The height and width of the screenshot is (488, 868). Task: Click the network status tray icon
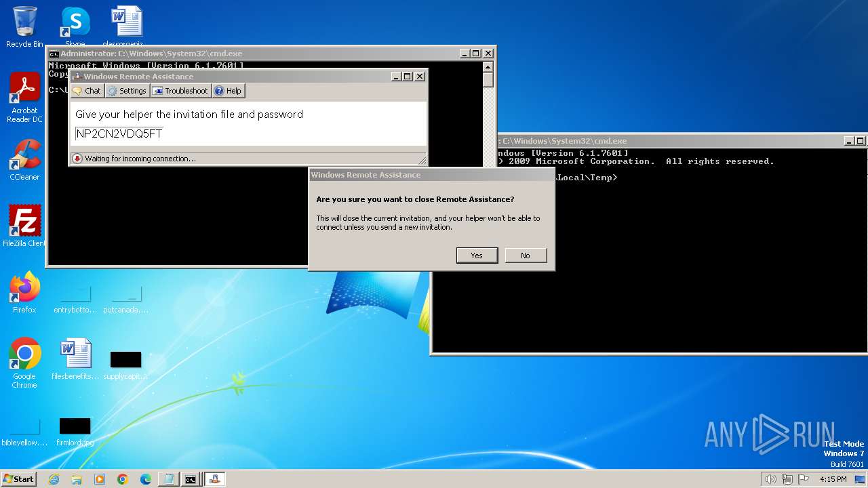[787, 479]
